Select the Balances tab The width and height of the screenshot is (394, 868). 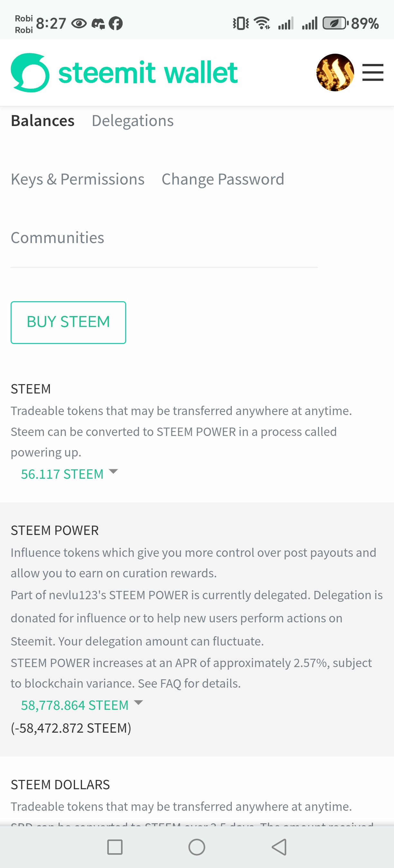(42, 121)
